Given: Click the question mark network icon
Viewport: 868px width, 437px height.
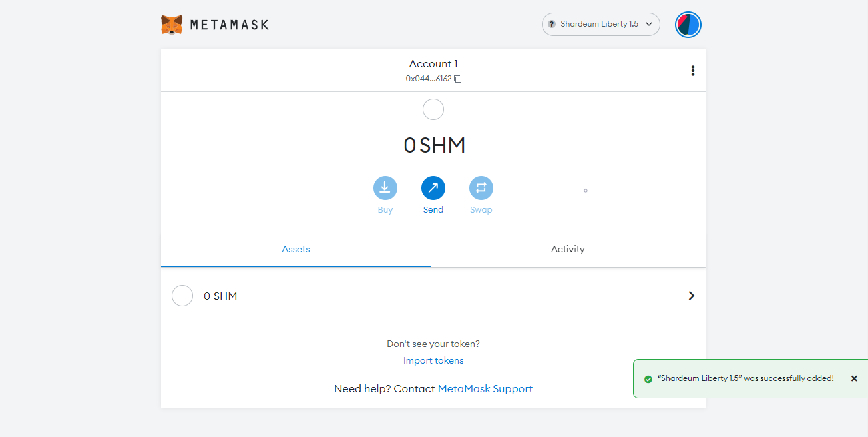Looking at the screenshot, I should pyautogui.click(x=551, y=24).
